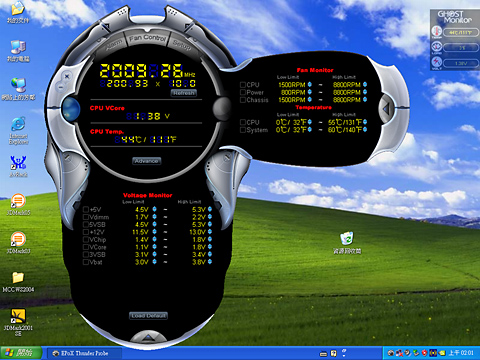This screenshot has width=480, height=360.
Task: Collapse the voltage panel with the bottom arrow
Action: 148,338
